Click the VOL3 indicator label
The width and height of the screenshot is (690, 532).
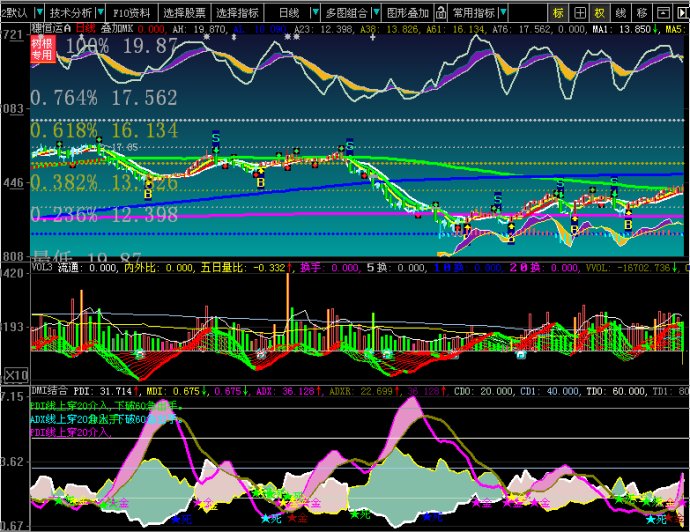[x=42, y=268]
